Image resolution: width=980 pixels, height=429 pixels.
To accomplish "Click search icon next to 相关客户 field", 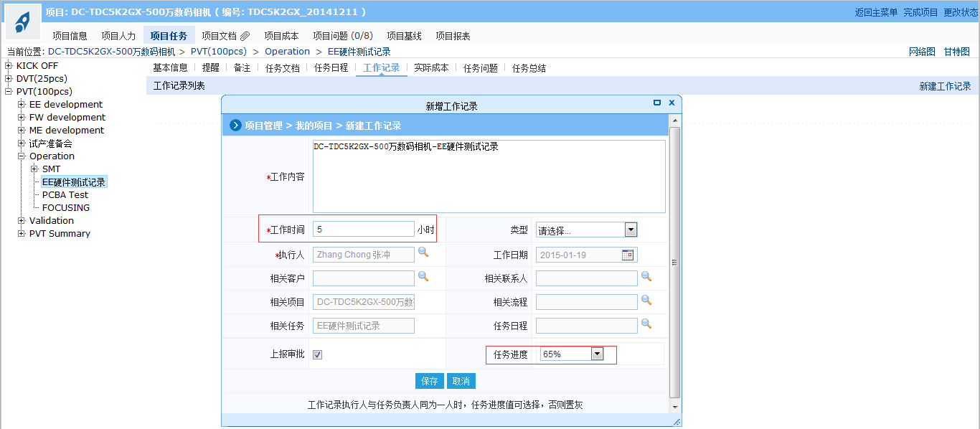I will (423, 276).
